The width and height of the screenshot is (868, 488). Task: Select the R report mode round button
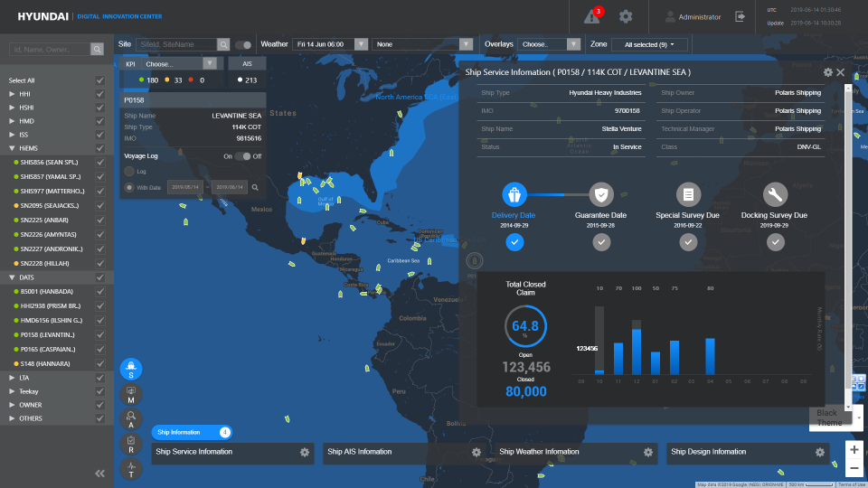coord(131,444)
